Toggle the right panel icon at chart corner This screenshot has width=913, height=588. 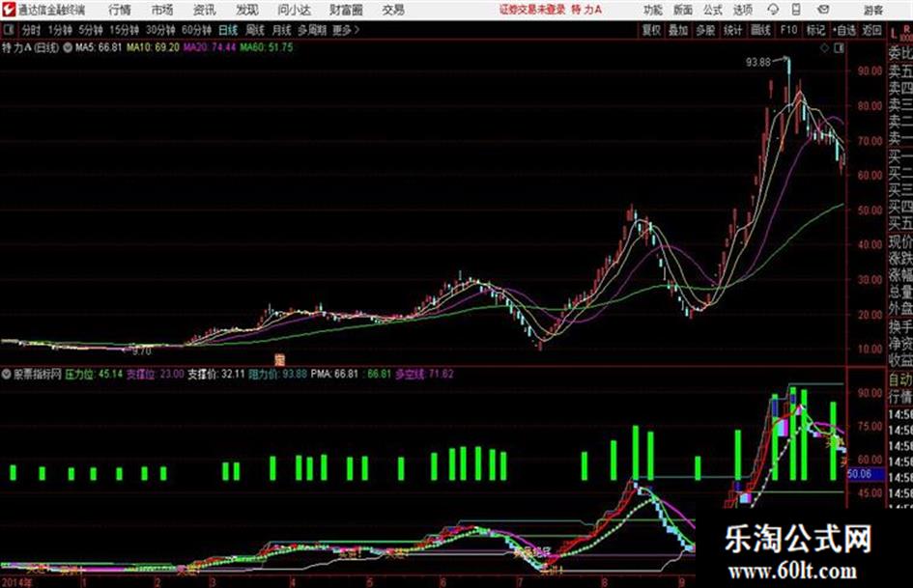(x=839, y=48)
